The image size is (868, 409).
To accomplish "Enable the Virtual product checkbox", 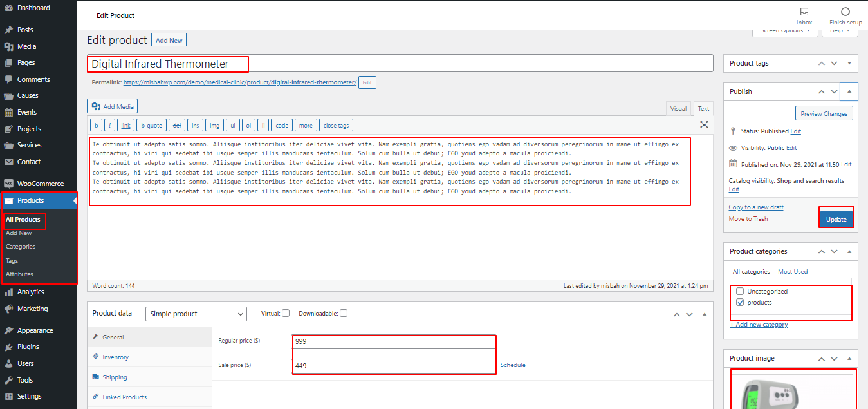I will (x=286, y=314).
